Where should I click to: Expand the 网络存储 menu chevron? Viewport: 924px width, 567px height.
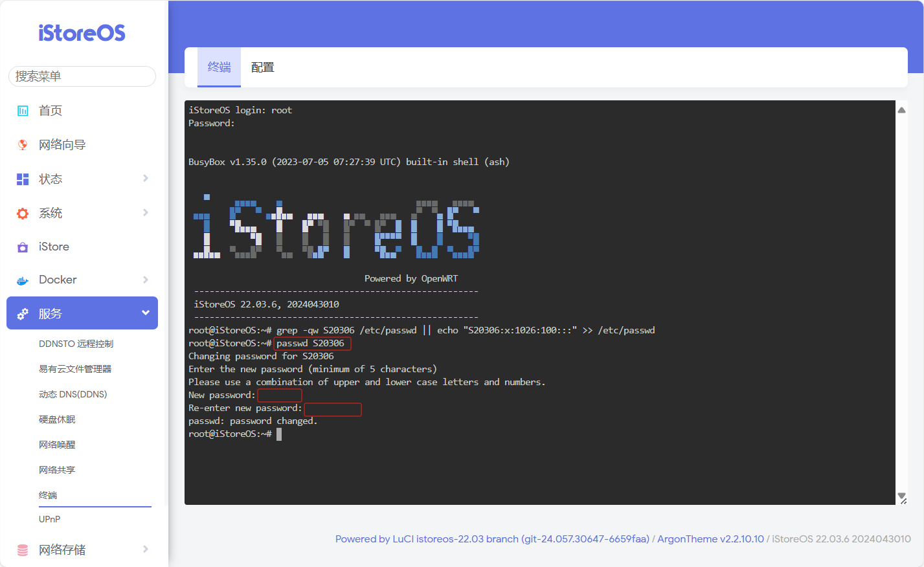coord(145,550)
